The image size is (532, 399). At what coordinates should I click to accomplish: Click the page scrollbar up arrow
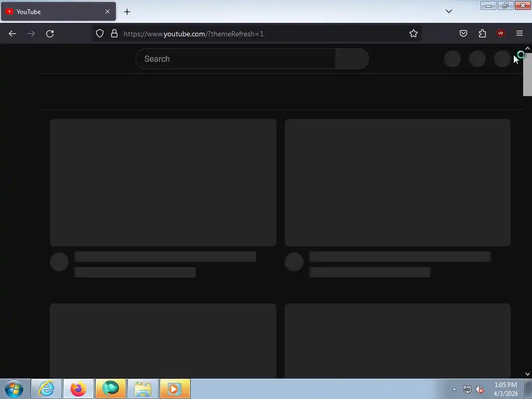(x=527, y=48)
